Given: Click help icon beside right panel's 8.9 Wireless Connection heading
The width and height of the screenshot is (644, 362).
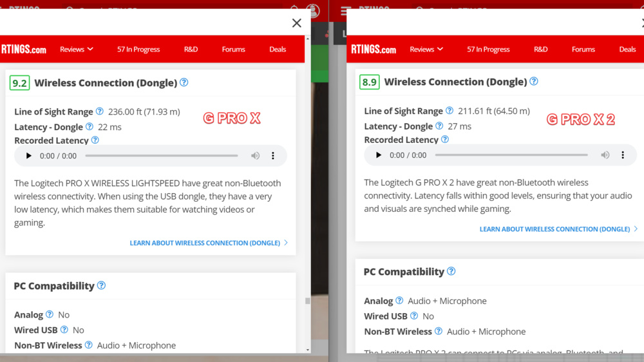Looking at the screenshot, I should [x=534, y=82].
